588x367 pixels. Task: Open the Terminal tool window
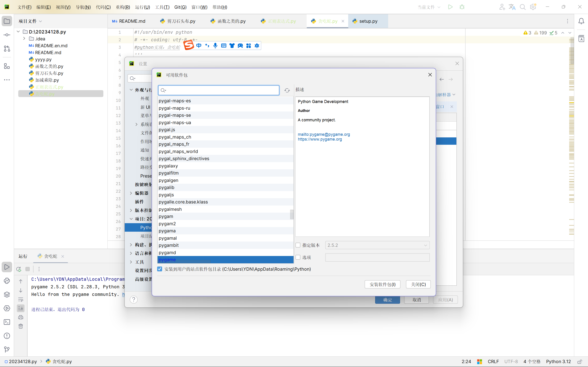pos(7,322)
